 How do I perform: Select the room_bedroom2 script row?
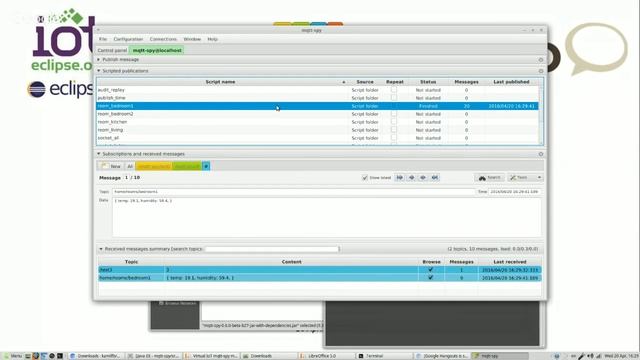(x=318, y=114)
